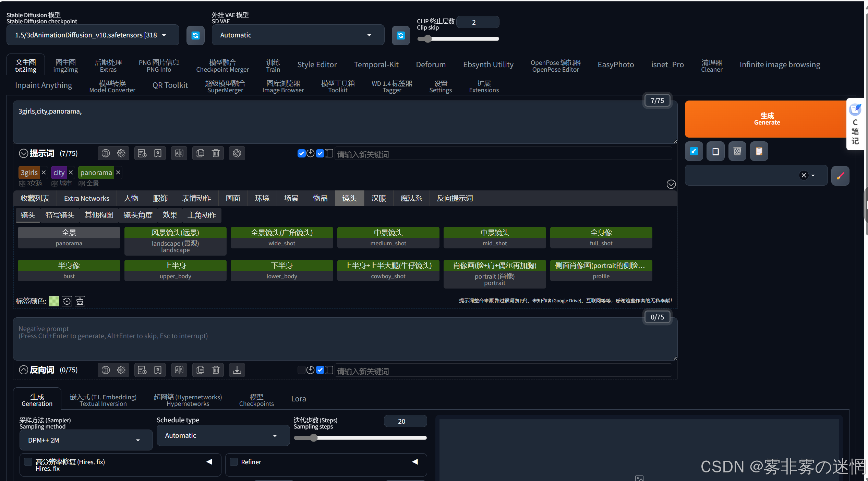Click the translate AB icon in 提示词 toolbar
Viewport: 868px width, 481px height.
[179, 153]
